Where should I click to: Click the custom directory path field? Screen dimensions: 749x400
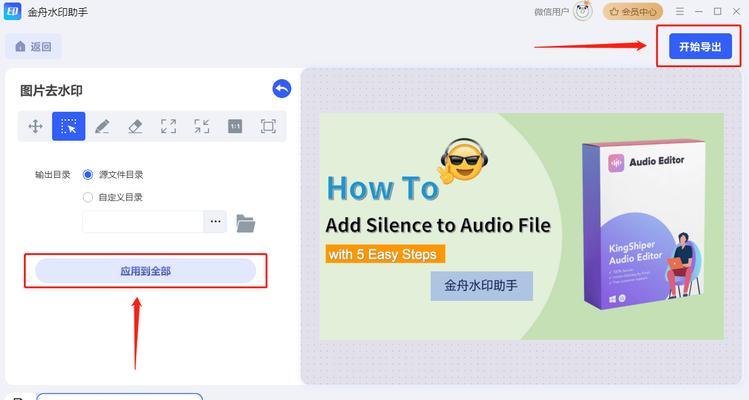pos(143,222)
